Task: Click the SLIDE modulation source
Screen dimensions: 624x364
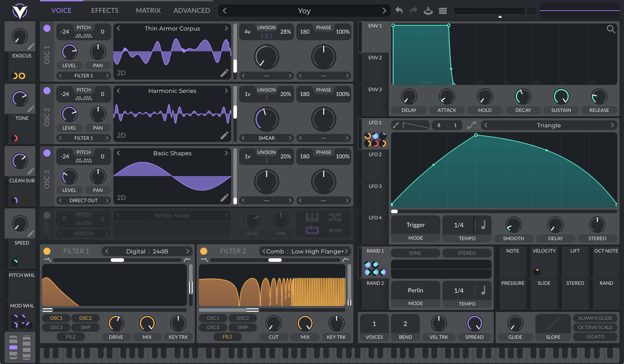Action: (x=544, y=294)
